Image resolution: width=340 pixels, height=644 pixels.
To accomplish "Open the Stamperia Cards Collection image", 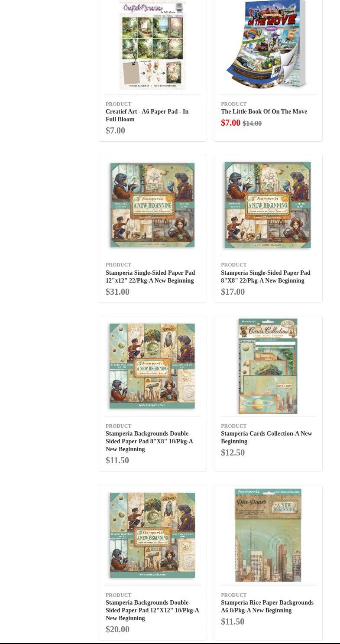I will [x=268, y=366].
